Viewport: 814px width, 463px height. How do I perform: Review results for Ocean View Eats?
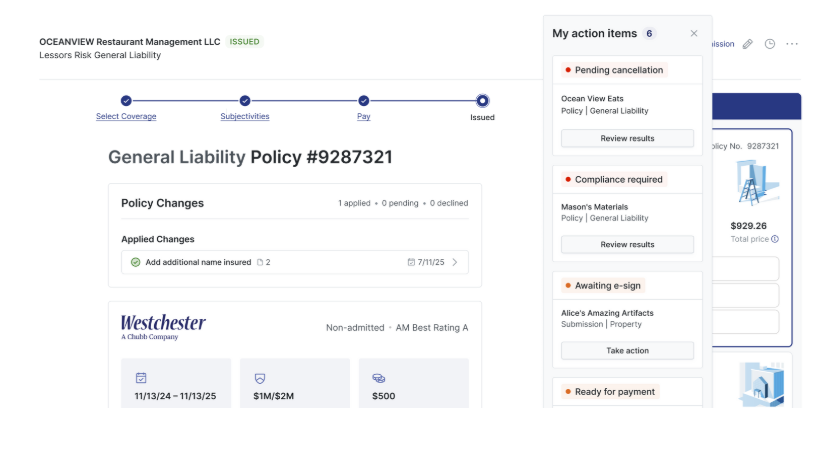click(627, 138)
